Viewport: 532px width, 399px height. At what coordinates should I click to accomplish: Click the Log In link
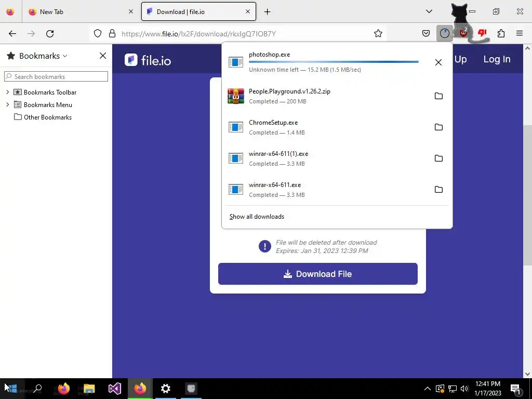pyautogui.click(x=497, y=59)
